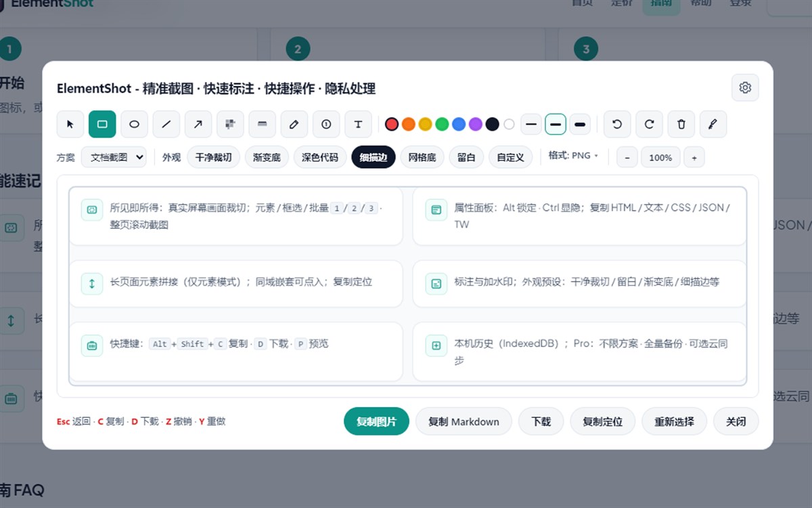The width and height of the screenshot is (812, 508).
Task: Select the numbered step marker tool
Action: tap(326, 124)
